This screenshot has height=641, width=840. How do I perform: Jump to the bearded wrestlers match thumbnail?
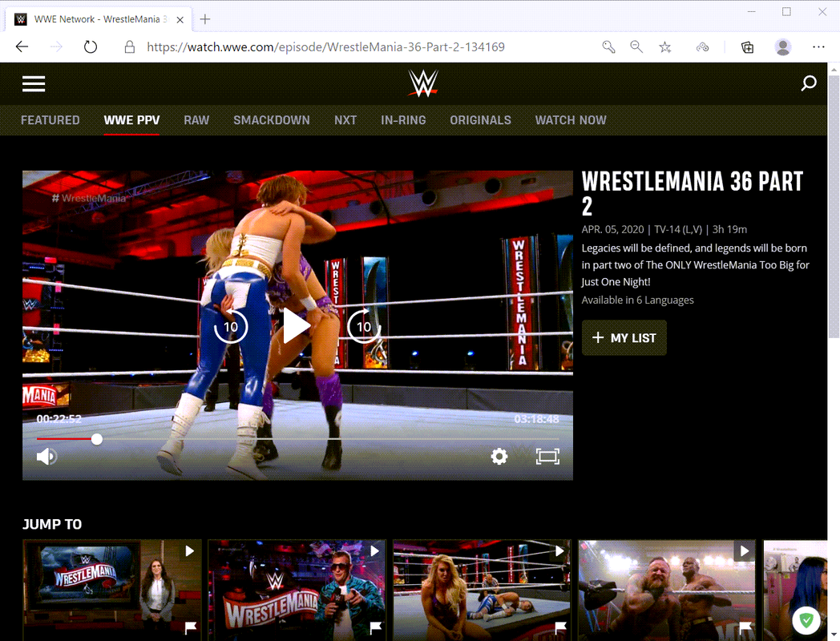pyautogui.click(x=667, y=589)
